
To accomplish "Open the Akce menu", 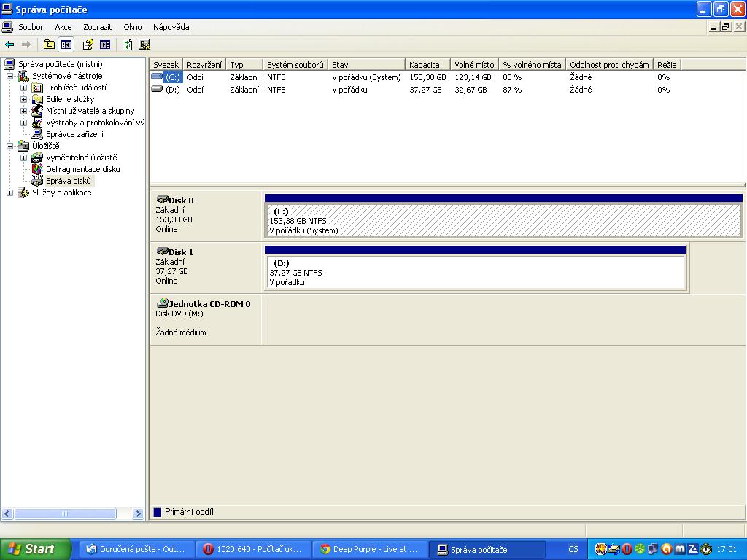I will point(63,27).
